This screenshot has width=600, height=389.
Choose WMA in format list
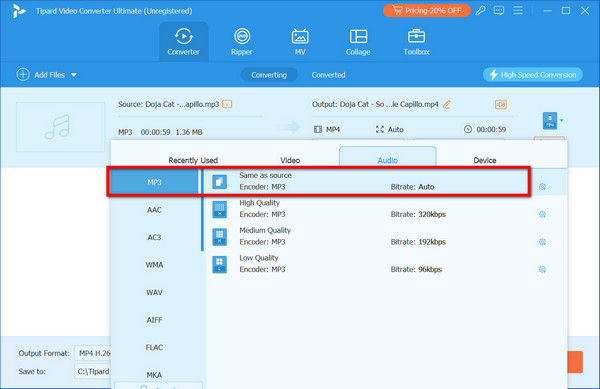click(155, 265)
